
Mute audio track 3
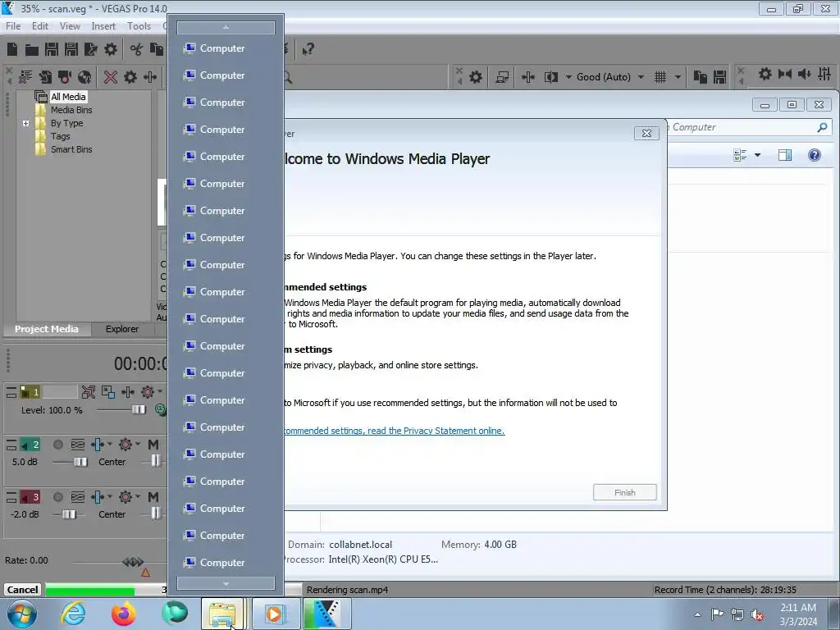[153, 497]
